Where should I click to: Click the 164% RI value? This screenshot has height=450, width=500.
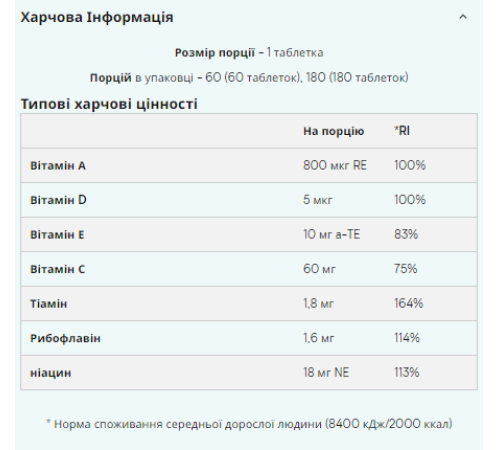409,303
